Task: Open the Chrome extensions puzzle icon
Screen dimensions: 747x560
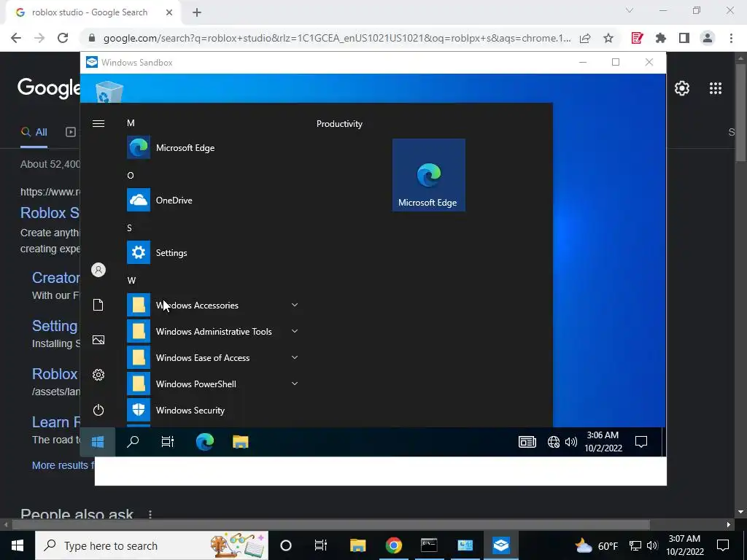Action: point(661,38)
